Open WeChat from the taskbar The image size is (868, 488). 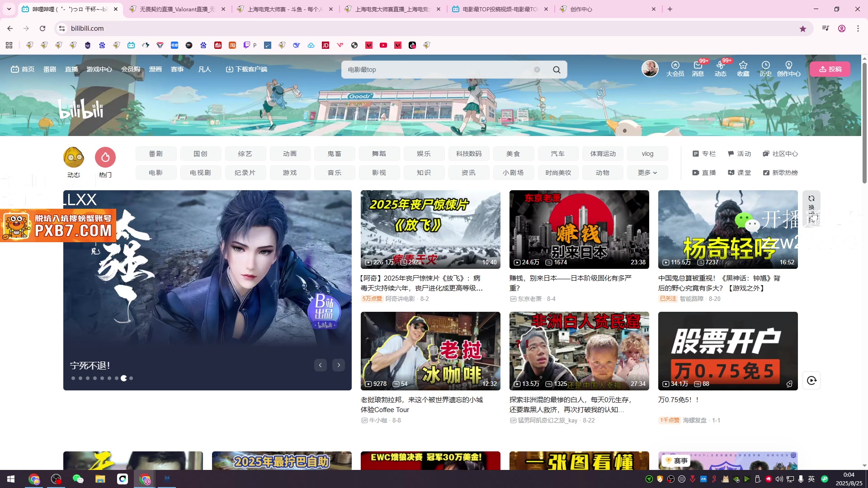click(78, 479)
